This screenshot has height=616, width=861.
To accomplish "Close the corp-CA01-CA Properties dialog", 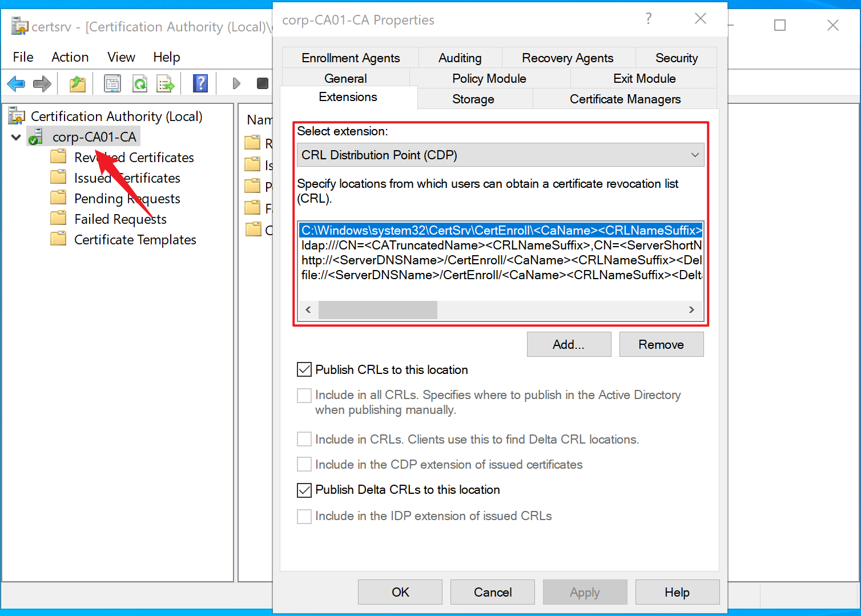I will (x=701, y=19).
